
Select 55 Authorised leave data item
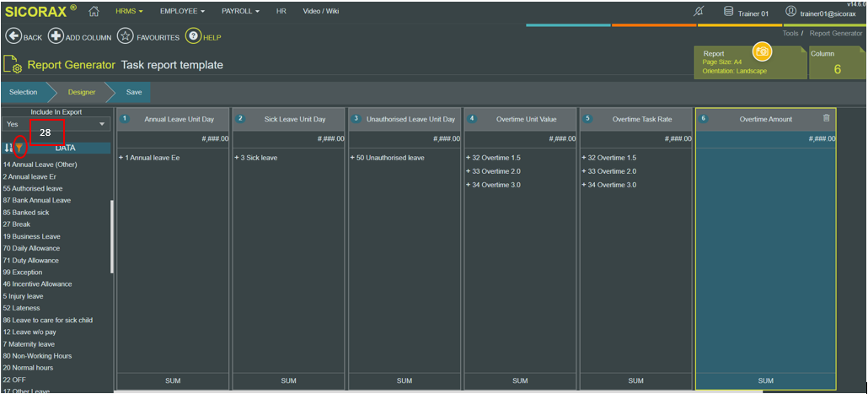pos(33,188)
